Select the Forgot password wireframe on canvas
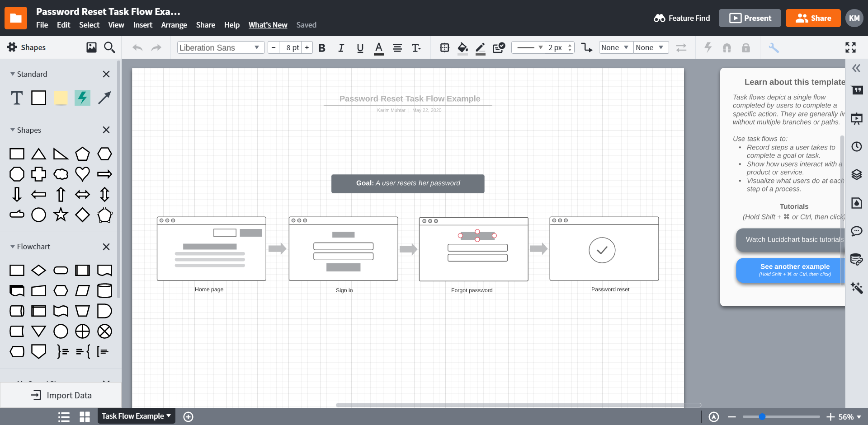 pos(473,249)
